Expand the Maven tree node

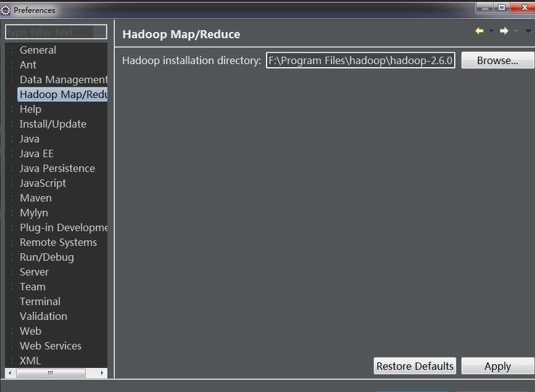[12, 198]
